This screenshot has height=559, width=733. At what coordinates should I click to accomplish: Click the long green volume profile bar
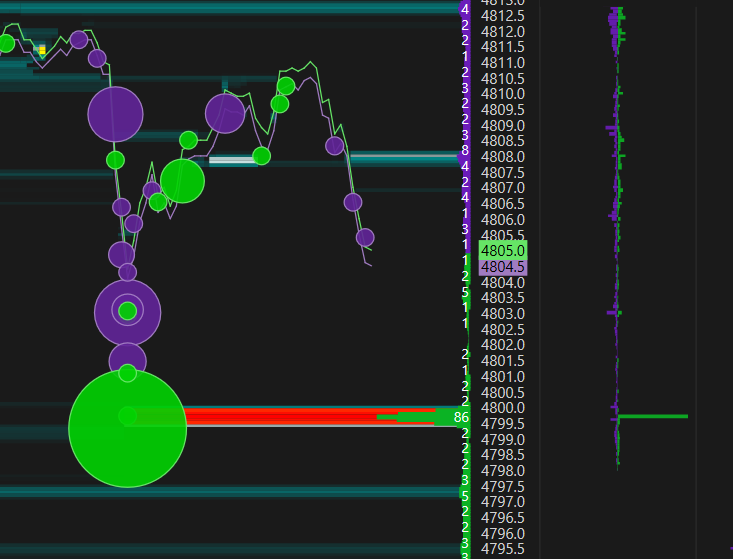pos(653,416)
